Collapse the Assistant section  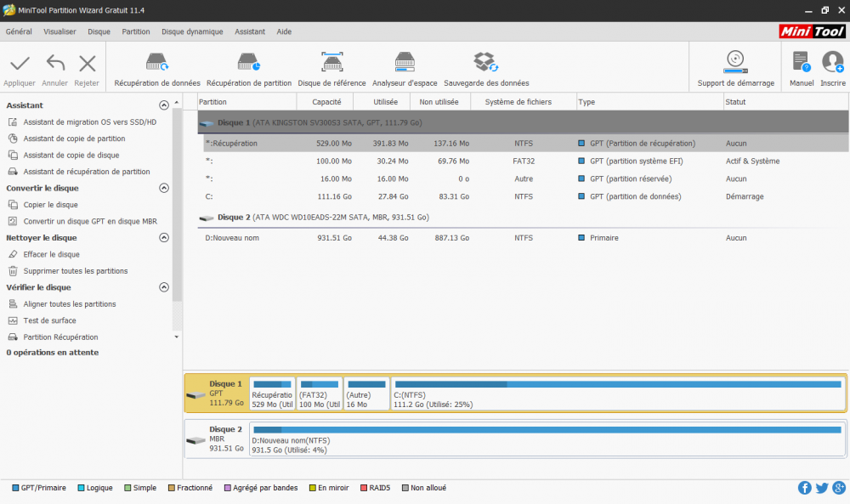[x=164, y=105]
